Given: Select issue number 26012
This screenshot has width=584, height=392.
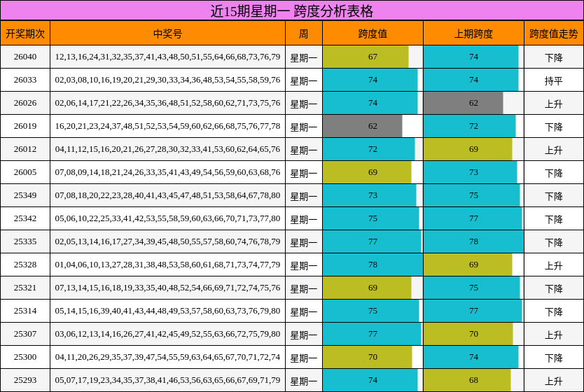Looking at the screenshot, I should pos(25,149).
